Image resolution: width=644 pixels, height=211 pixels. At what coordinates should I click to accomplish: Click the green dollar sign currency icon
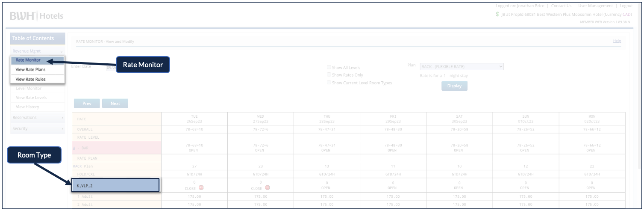point(497,14)
